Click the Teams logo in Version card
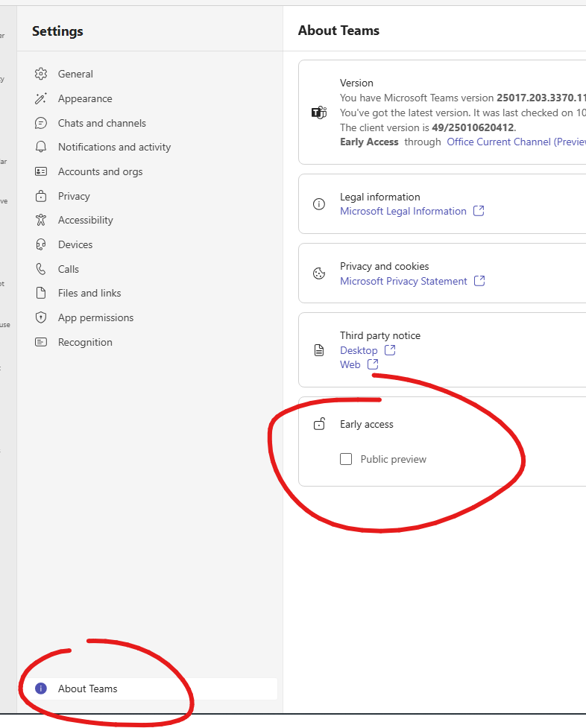Screen dimensions: 586x728 [319, 113]
